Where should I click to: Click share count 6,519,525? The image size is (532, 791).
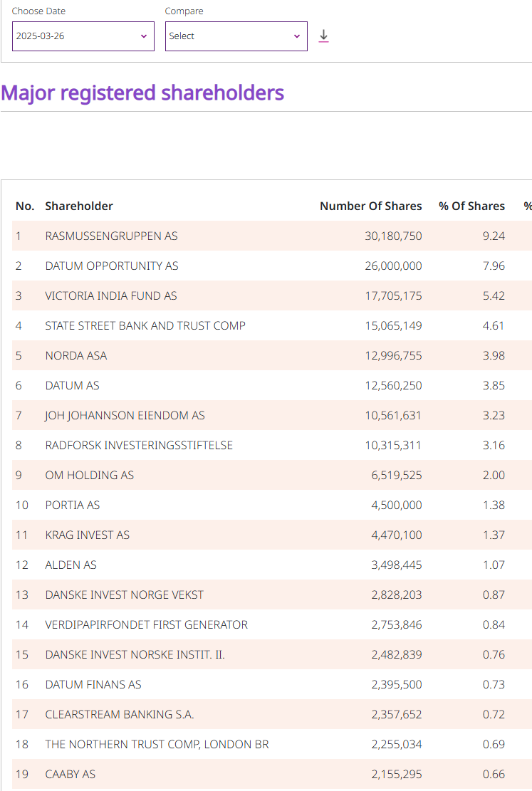397,475
